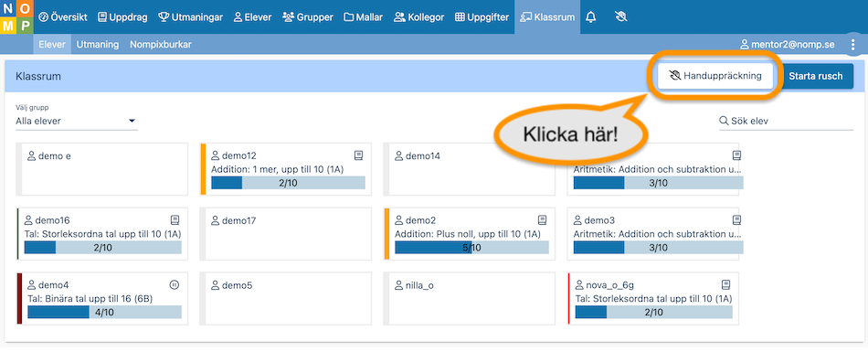Switch to the Nompixburkar tab
Image resolution: width=868 pixels, height=352 pixels.
[161, 45]
